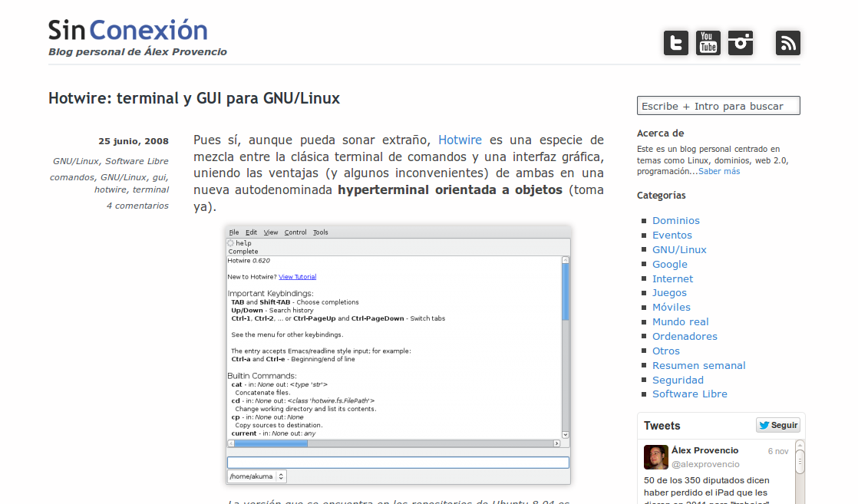Open the Tweets widget heading
858x504 pixels.
[662, 426]
